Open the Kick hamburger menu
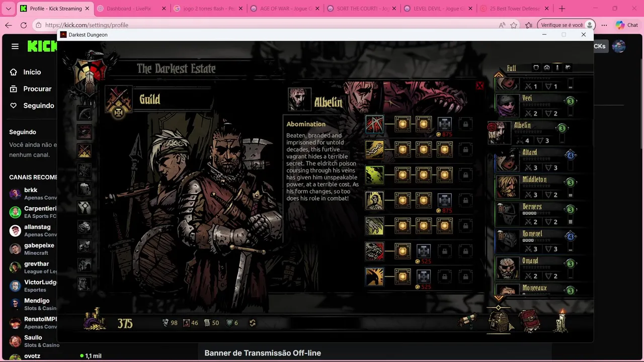644x362 pixels. click(15, 46)
